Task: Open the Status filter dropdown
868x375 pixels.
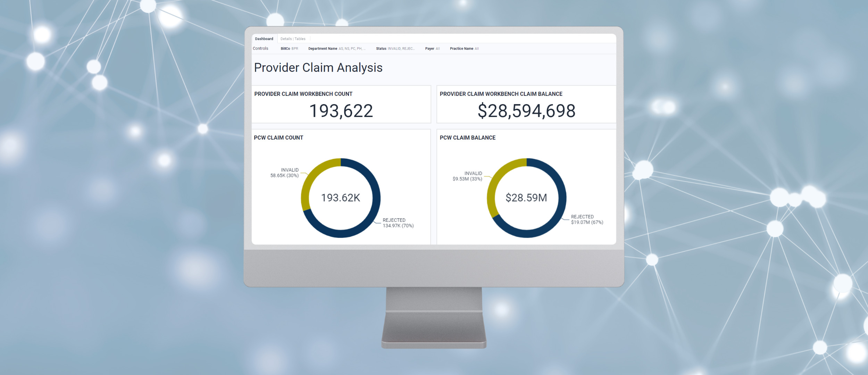Action: pyautogui.click(x=395, y=49)
